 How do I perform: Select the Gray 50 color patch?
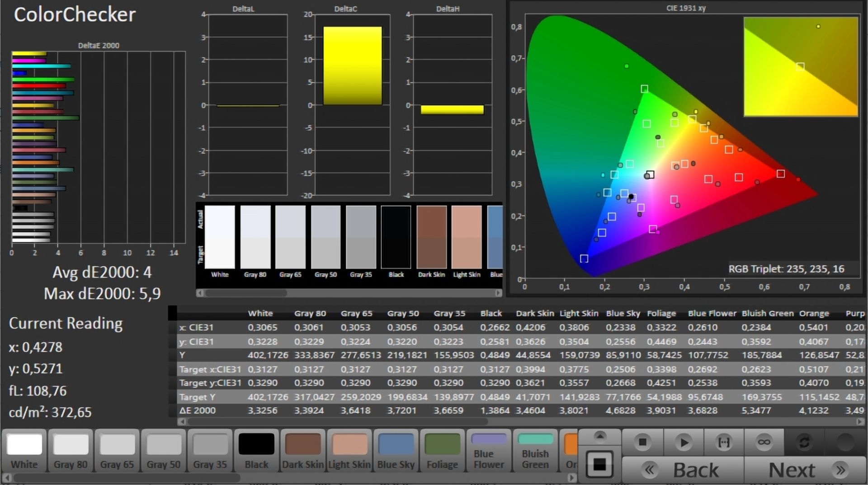164,451
